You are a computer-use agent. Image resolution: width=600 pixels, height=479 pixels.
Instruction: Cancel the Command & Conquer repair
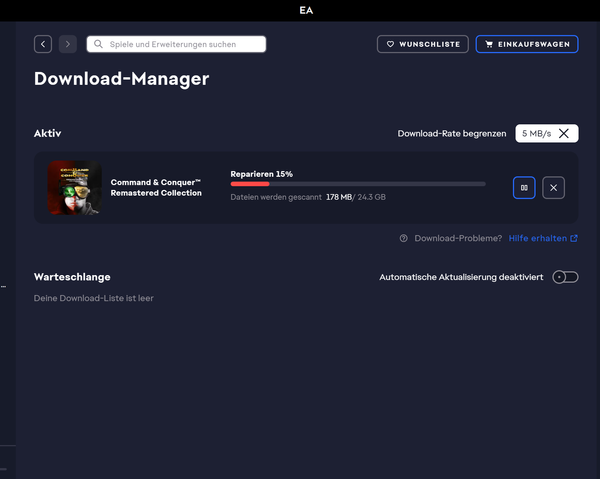553,187
